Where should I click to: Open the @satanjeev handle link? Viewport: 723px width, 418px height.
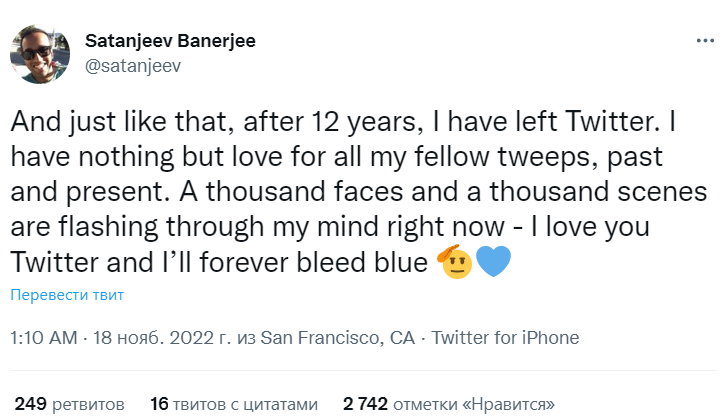(133, 66)
